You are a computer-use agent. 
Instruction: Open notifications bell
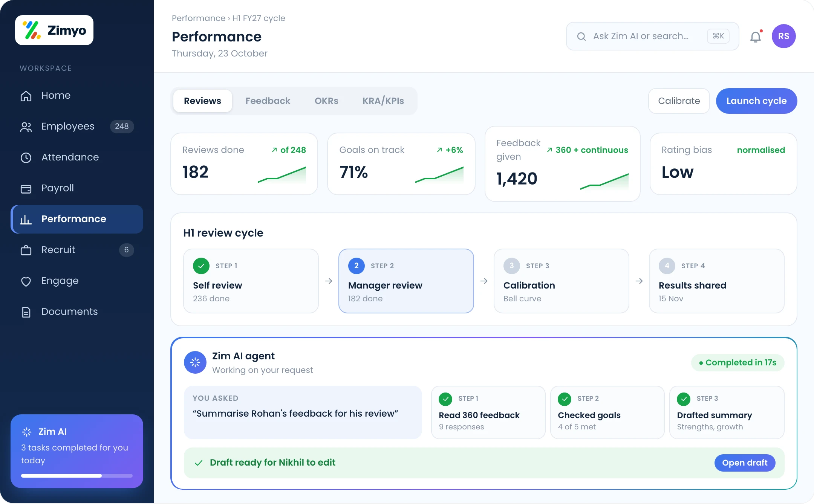click(756, 37)
